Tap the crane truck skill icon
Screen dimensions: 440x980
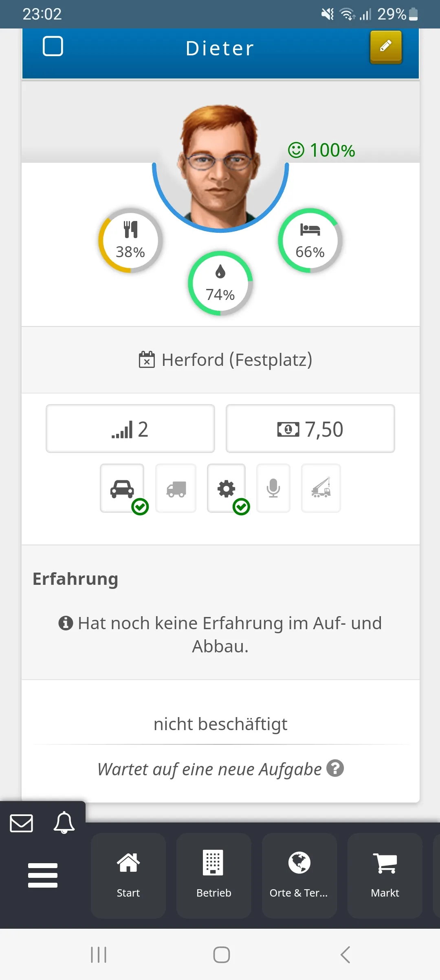[321, 488]
